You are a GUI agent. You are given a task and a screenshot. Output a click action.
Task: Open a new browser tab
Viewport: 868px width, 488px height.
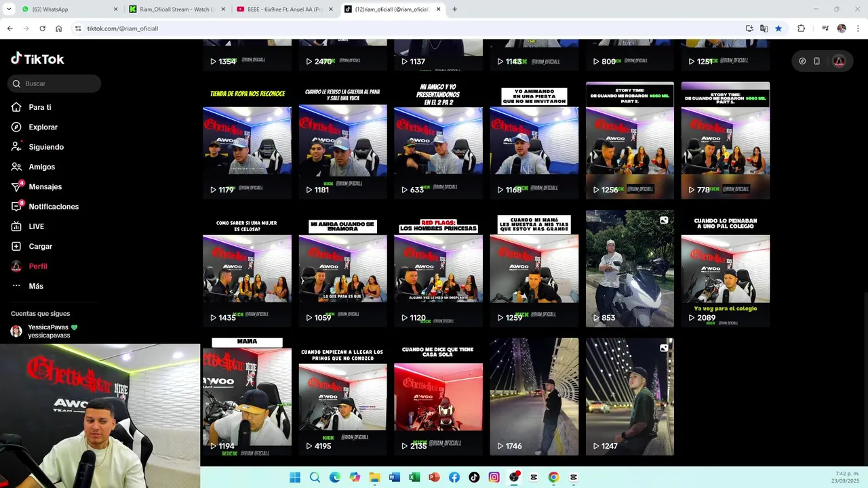click(454, 9)
